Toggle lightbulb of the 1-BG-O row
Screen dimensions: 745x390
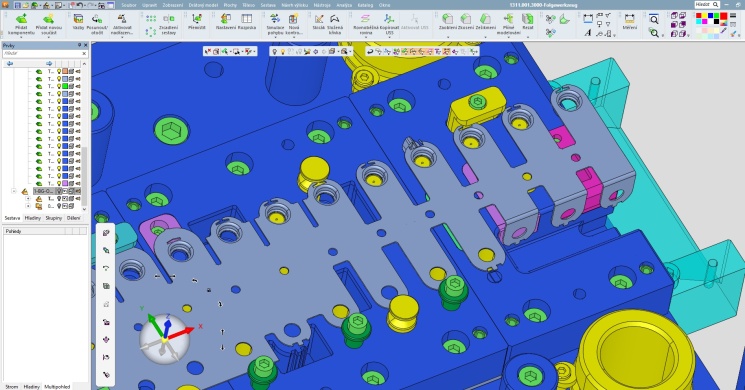[x=59, y=191]
